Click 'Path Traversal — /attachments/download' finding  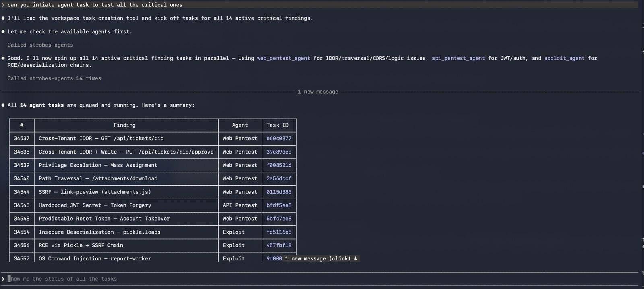click(x=98, y=178)
